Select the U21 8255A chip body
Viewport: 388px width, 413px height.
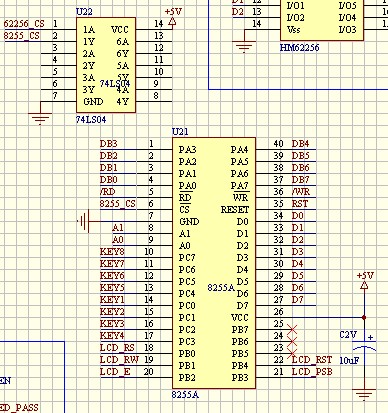point(214,263)
